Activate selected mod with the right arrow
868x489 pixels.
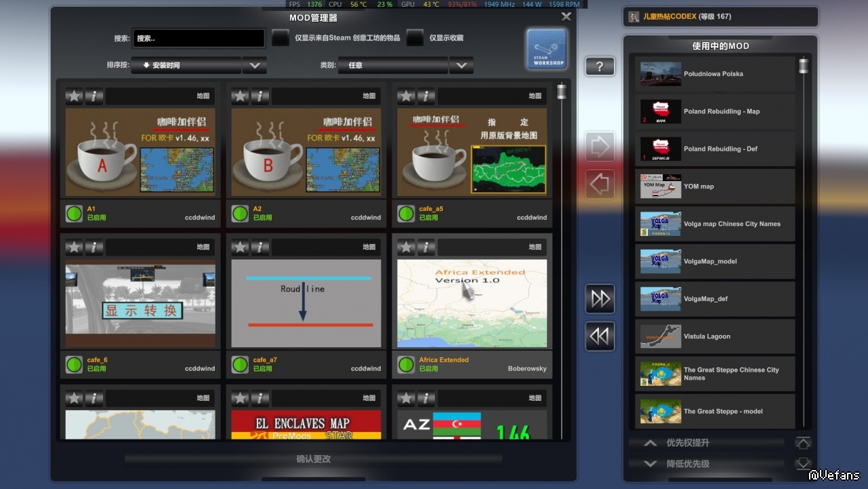(x=600, y=146)
